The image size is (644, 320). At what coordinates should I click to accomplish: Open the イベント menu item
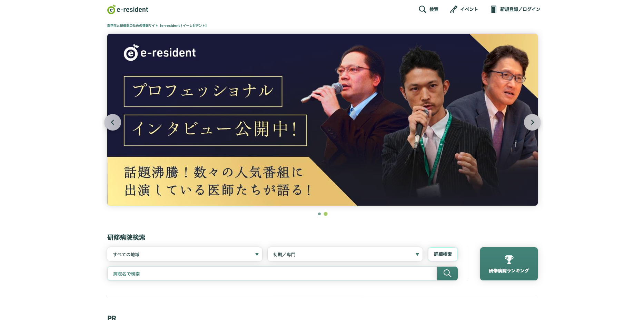pyautogui.click(x=469, y=9)
